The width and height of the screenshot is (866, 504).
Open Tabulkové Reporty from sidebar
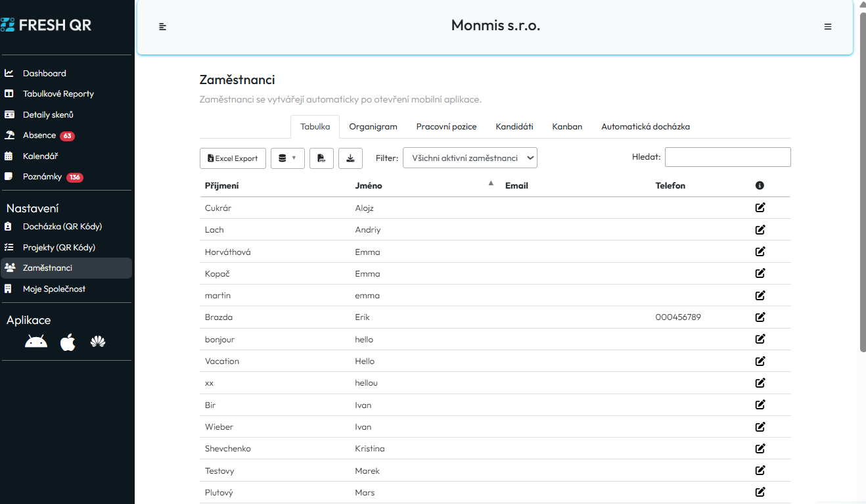pyautogui.click(x=58, y=94)
